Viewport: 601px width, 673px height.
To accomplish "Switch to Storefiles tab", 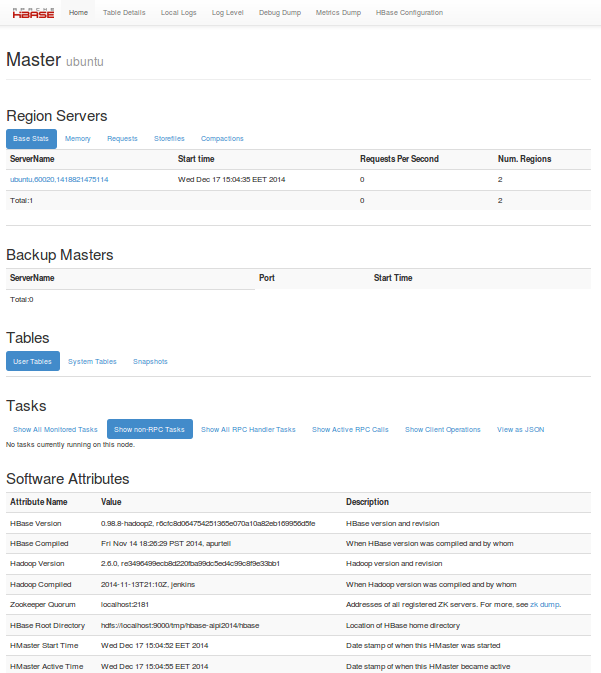I will pos(169,139).
